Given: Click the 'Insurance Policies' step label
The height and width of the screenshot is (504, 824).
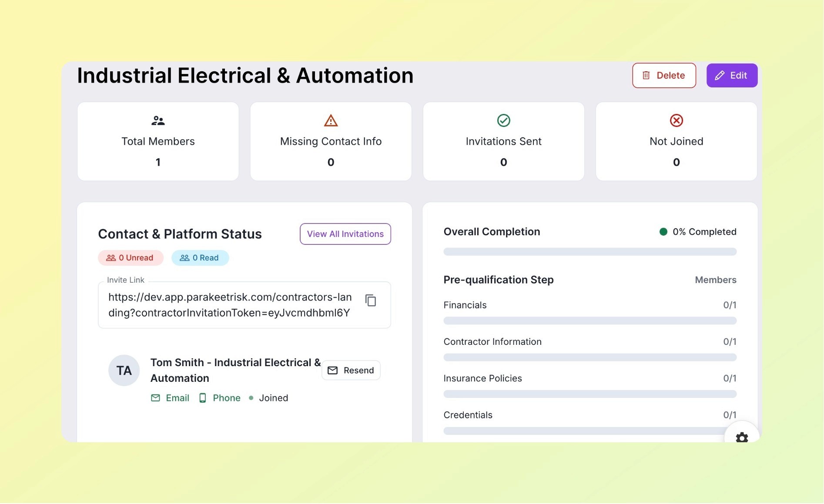Looking at the screenshot, I should point(482,378).
